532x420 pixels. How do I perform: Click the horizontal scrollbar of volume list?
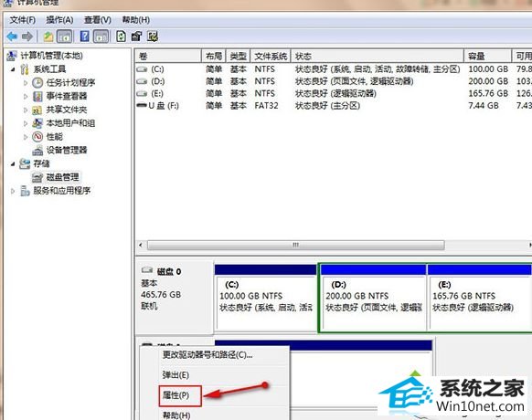(296, 245)
